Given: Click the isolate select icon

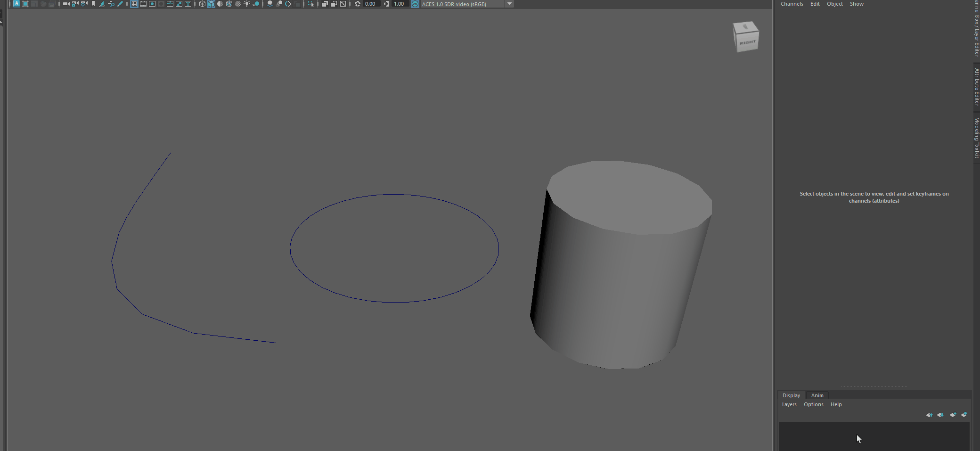Looking at the screenshot, I should pos(310,4).
